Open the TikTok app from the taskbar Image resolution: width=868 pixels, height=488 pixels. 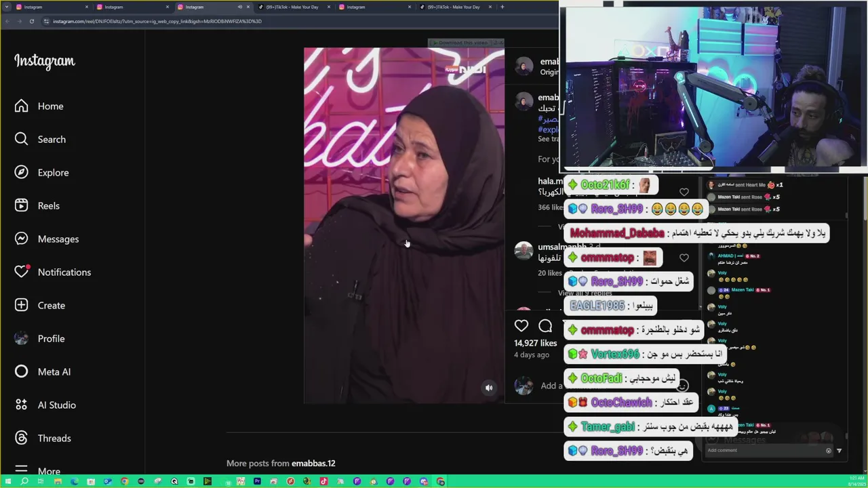tap(323, 481)
